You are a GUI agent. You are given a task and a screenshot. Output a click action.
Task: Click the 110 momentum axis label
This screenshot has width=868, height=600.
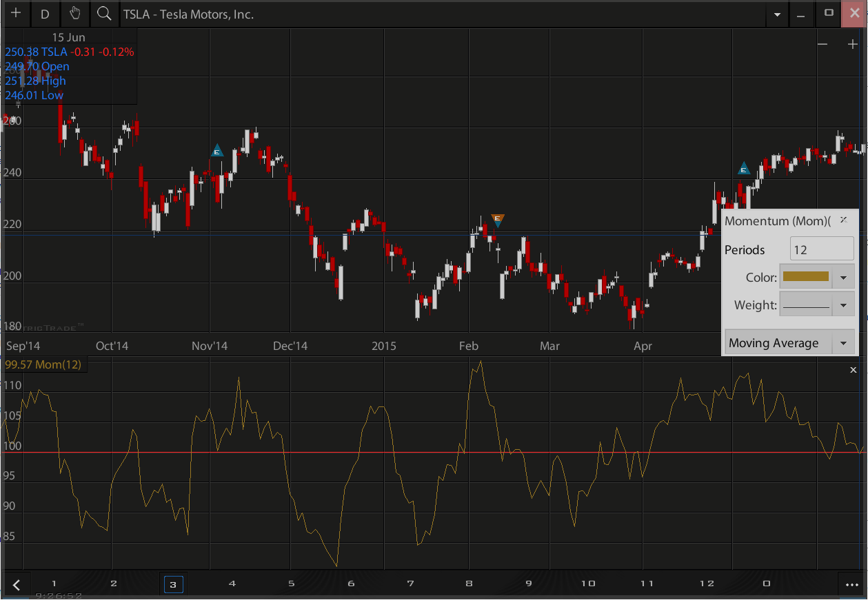tap(12, 386)
